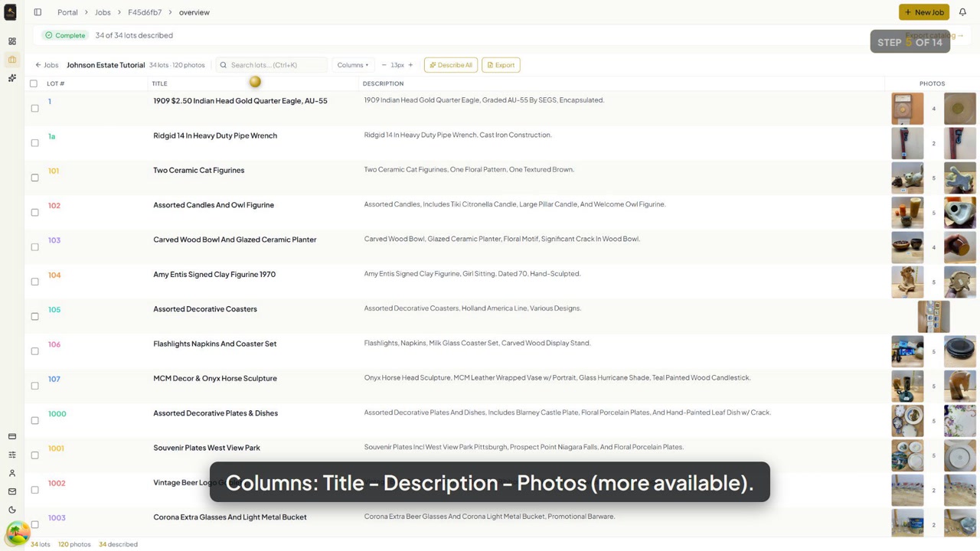Click the palm tree avatar icon
Screen dimensions: 980x551
coord(18,533)
